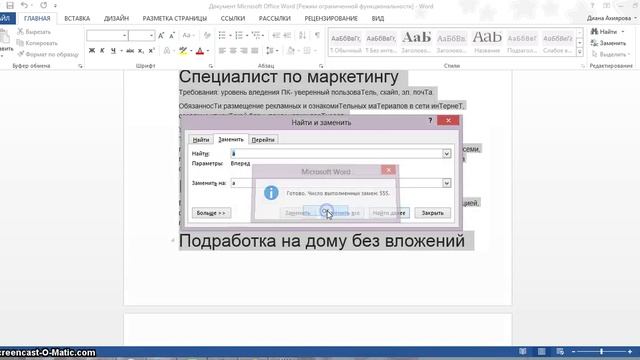Image resolution: width=640 pixels, height=360 pixels.
Task: Click the Text Effects glowing A icon
Action: [167, 51]
